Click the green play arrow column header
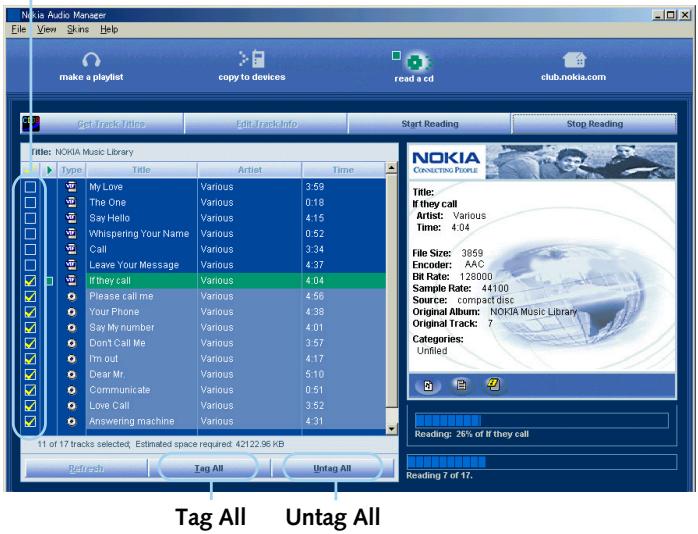The image size is (698, 534). point(49,170)
